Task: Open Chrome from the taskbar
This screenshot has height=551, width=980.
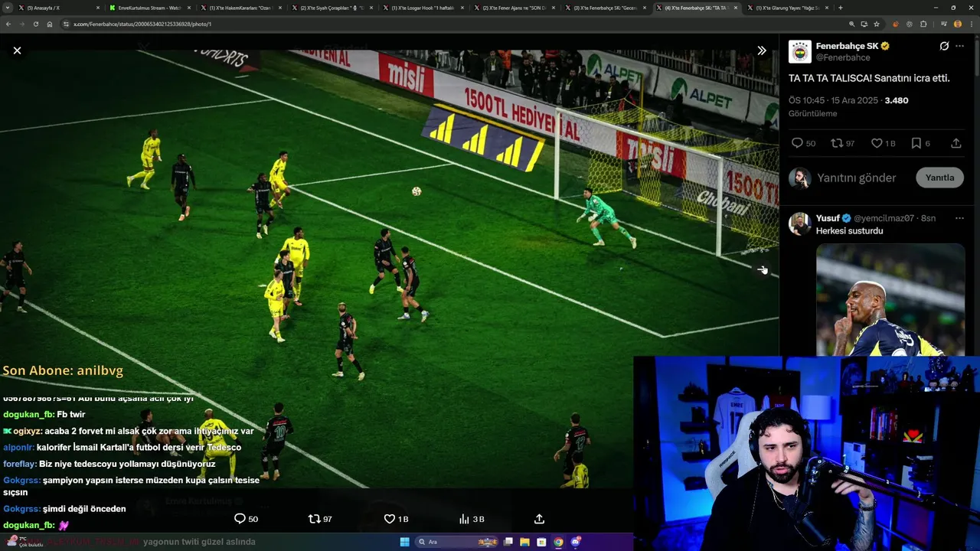Action: pos(558,542)
